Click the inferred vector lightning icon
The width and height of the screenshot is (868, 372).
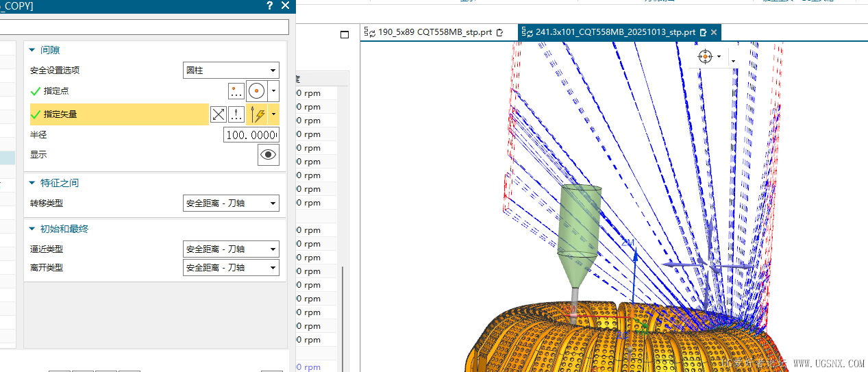tap(258, 114)
